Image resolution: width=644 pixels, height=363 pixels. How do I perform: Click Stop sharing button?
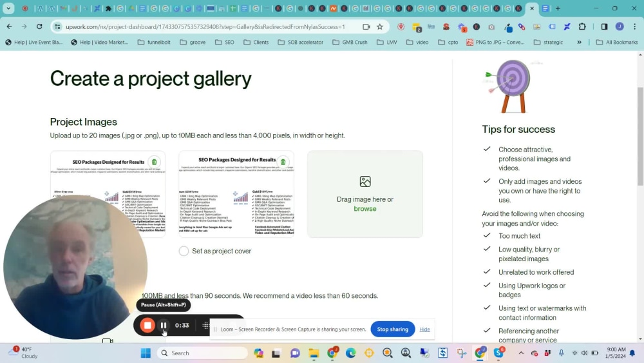[393, 329]
